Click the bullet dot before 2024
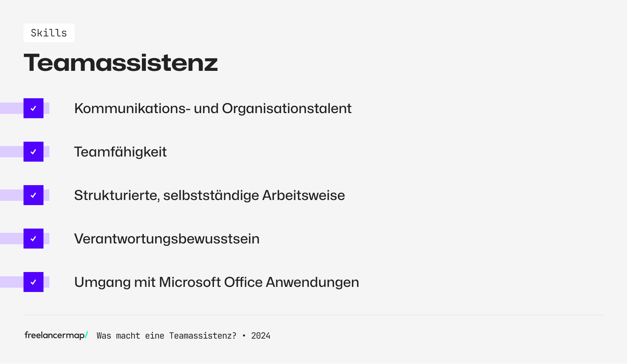Image resolution: width=627 pixels, height=364 pixels. pyautogui.click(x=244, y=336)
